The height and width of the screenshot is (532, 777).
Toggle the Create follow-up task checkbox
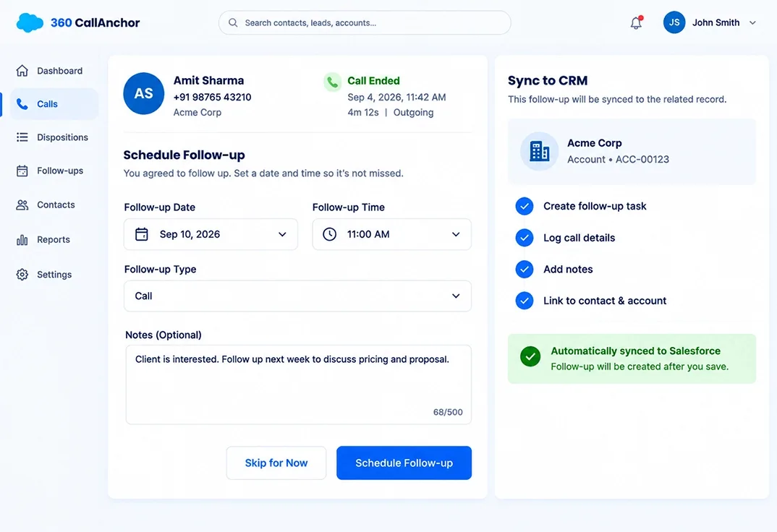525,206
